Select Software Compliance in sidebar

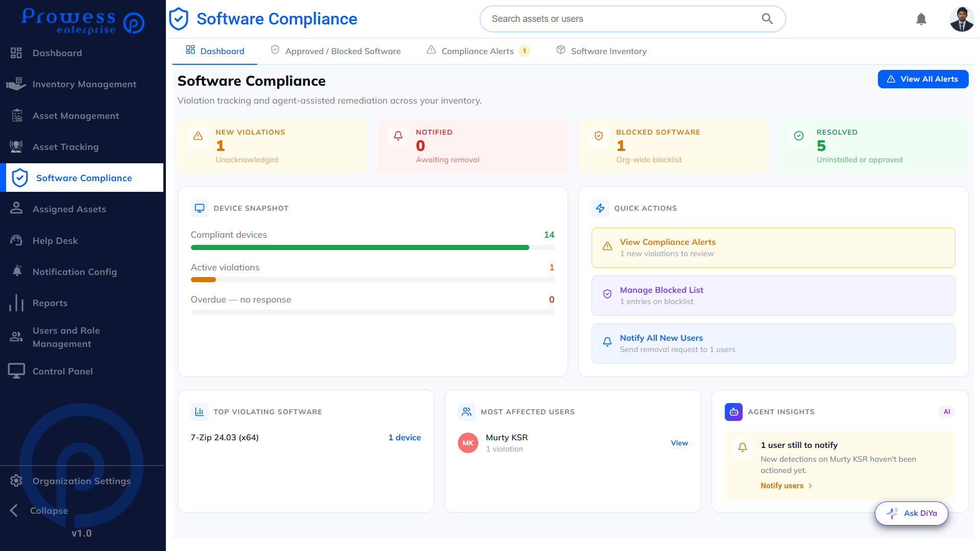click(82, 178)
